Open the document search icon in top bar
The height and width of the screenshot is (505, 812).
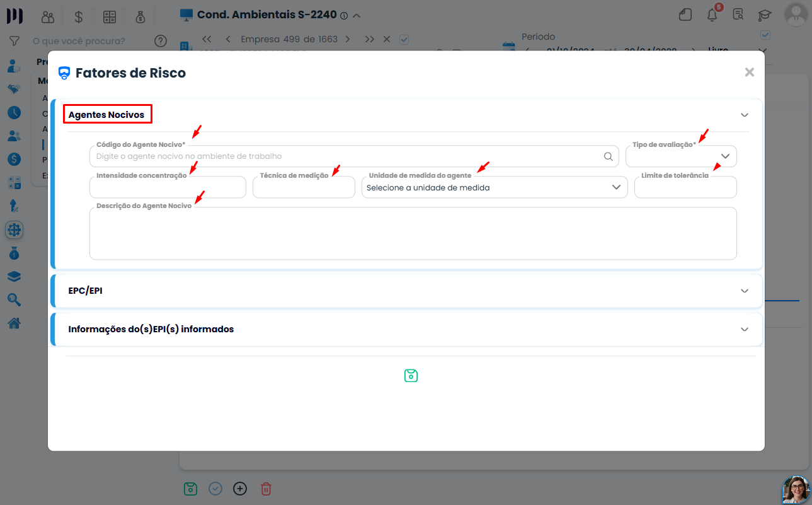[738, 15]
